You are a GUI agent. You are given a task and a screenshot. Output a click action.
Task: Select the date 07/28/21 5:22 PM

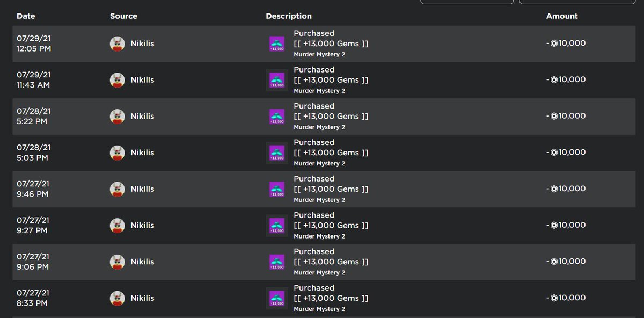pos(34,117)
